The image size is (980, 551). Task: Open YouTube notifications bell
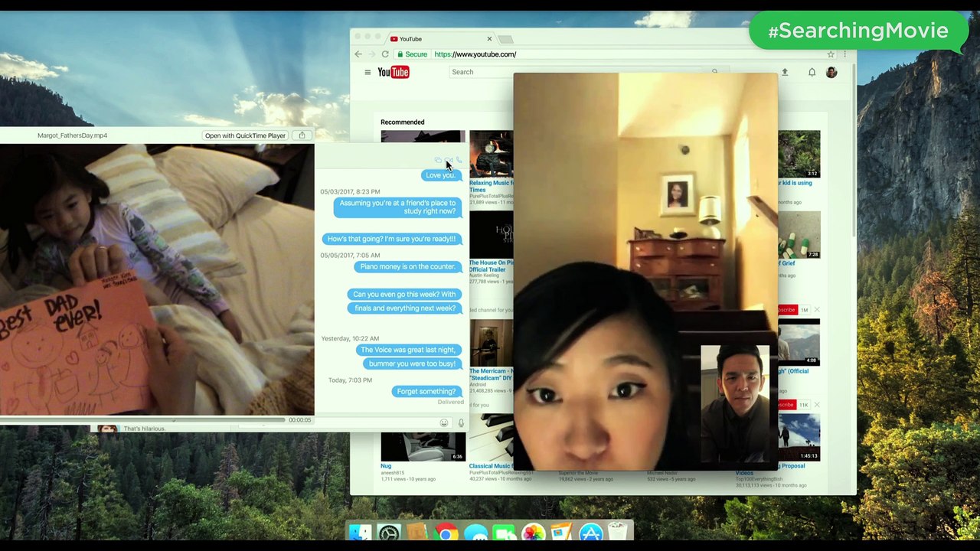tap(812, 72)
